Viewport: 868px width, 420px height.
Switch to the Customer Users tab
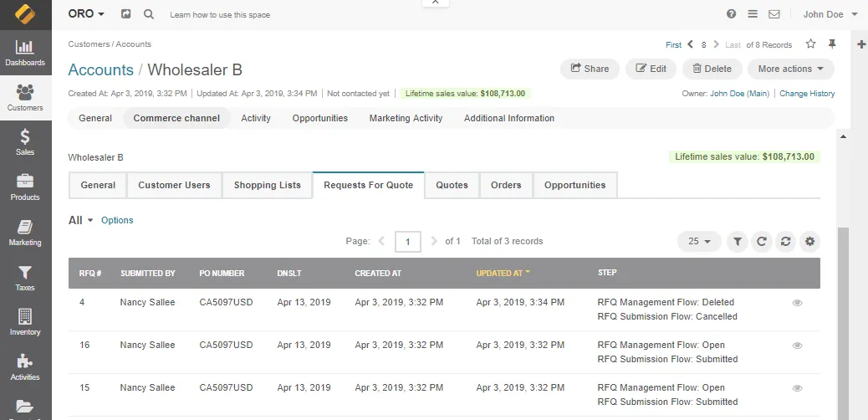pos(174,185)
